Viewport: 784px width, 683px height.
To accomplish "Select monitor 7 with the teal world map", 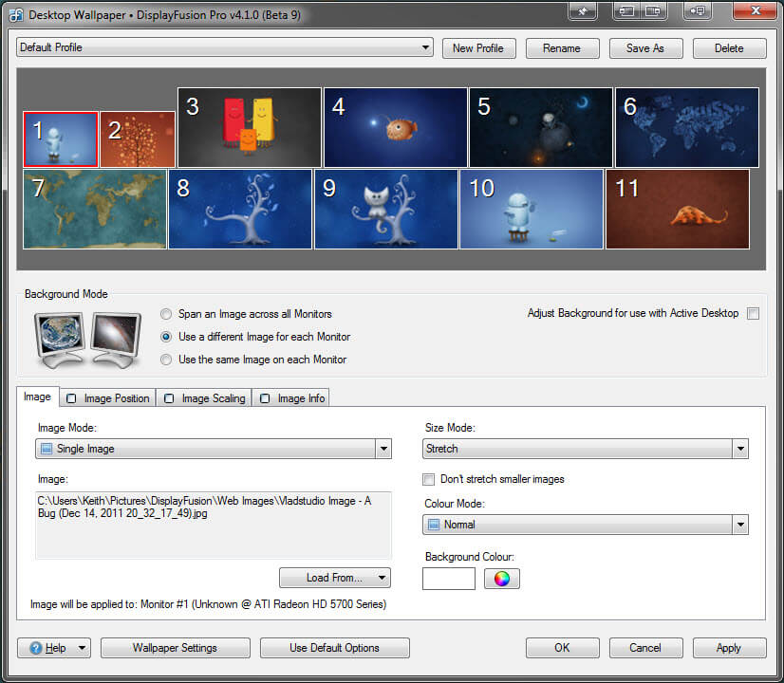I will (95, 209).
